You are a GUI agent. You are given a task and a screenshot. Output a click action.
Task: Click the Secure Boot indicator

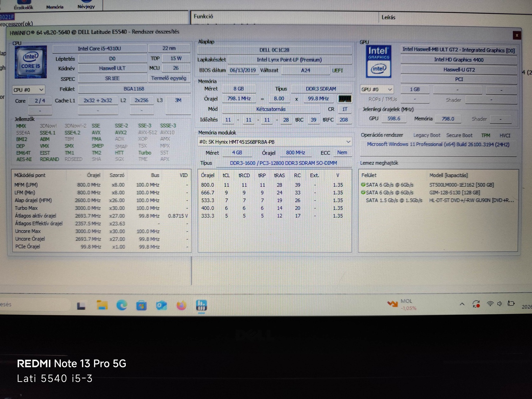tap(459, 136)
